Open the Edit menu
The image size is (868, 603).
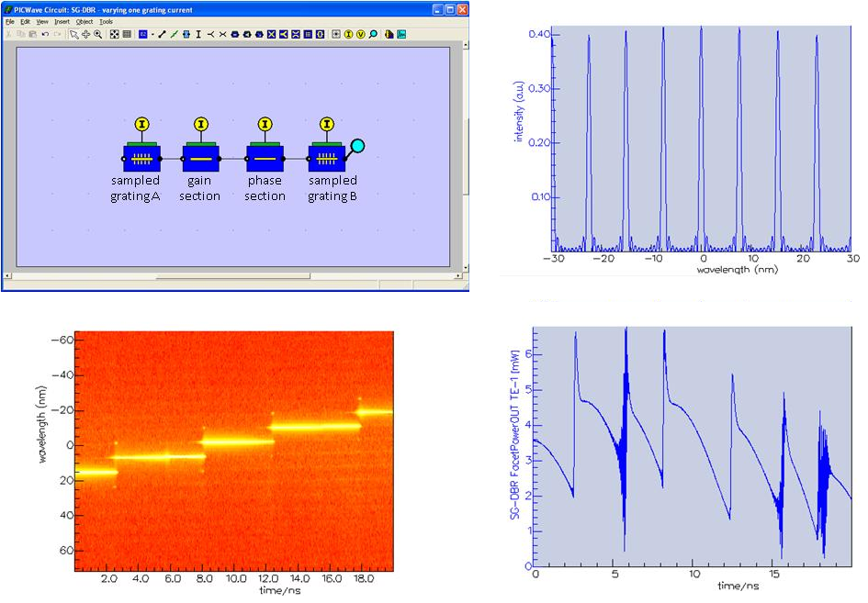(26, 22)
